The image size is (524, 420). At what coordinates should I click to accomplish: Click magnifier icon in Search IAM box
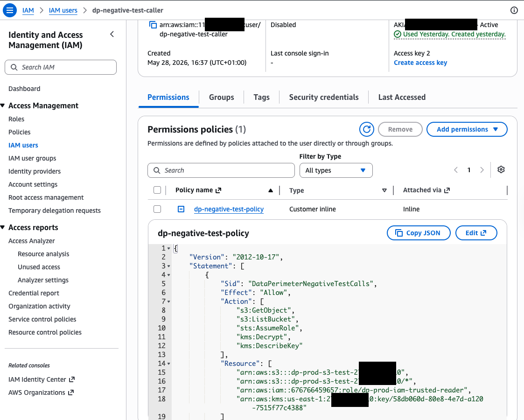14,67
